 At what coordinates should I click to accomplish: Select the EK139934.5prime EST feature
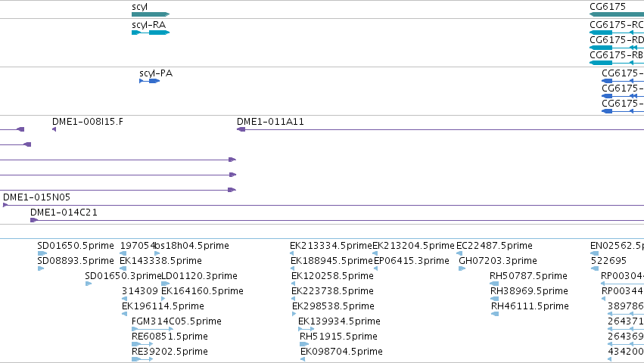point(306,329)
